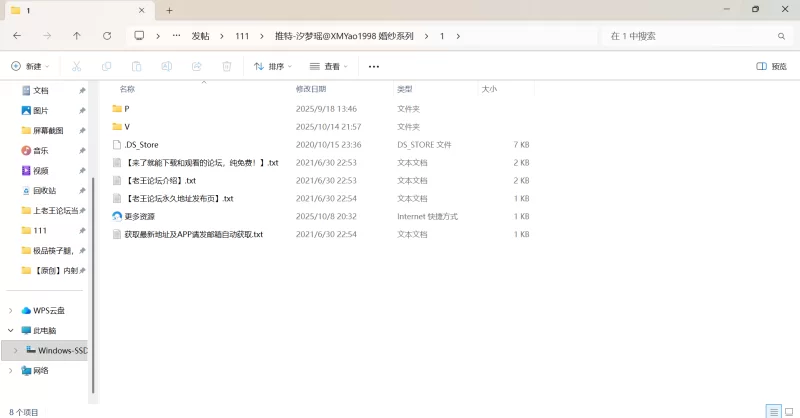Click the Share icon in toolbar
Viewport: 800px width, 418px height.
pyautogui.click(x=196, y=66)
